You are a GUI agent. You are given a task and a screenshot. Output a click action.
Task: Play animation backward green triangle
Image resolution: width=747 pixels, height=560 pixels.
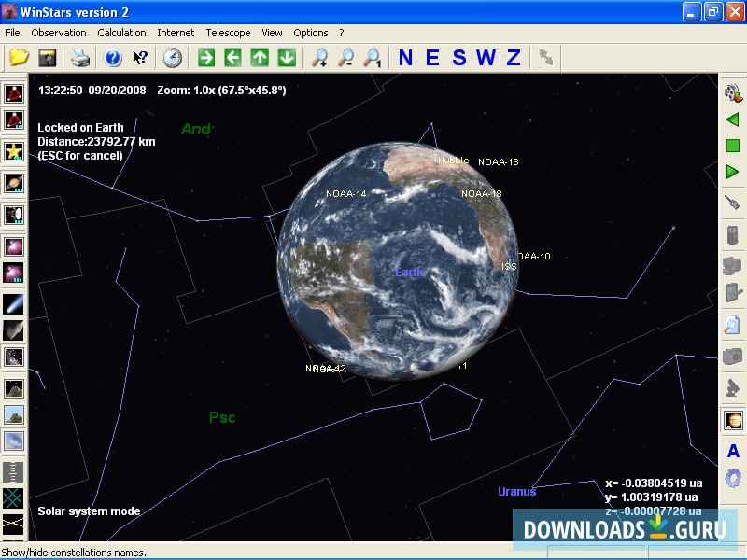733,119
